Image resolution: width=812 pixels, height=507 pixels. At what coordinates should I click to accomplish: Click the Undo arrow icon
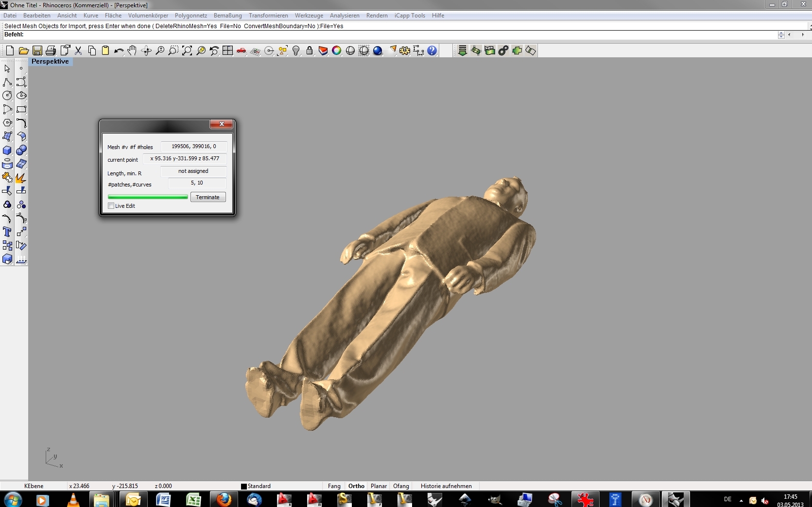[x=119, y=51]
